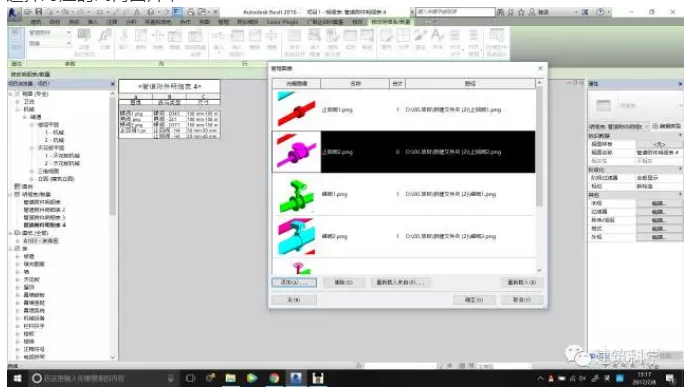Close the project browser panel
694x392 pixels.
(x=112, y=84)
